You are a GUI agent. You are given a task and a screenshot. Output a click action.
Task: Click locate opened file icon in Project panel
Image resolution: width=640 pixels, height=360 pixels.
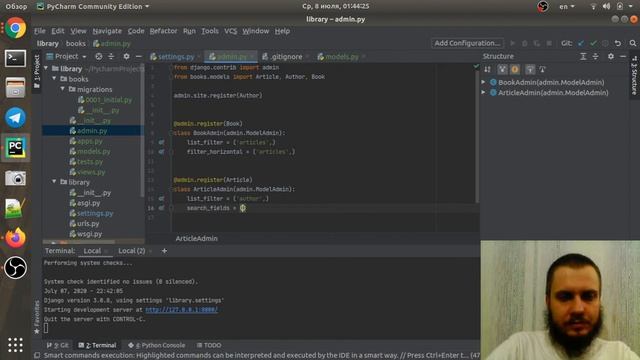pyautogui.click(x=98, y=56)
